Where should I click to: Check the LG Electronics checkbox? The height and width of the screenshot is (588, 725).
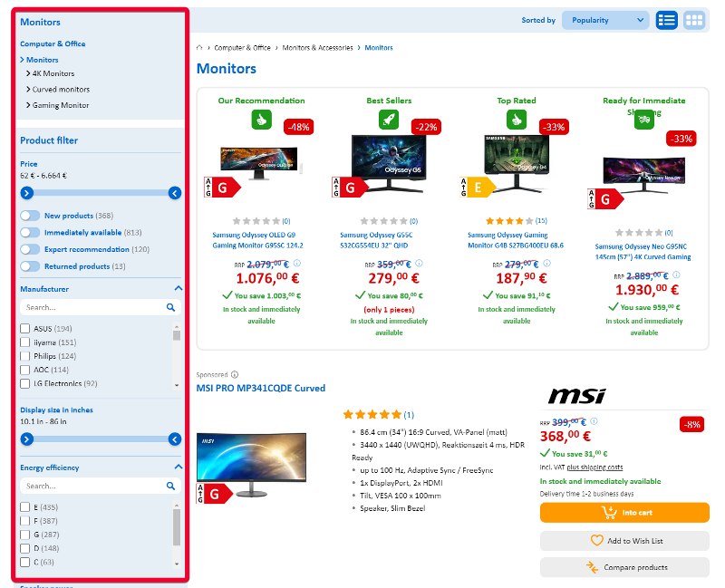click(25, 383)
